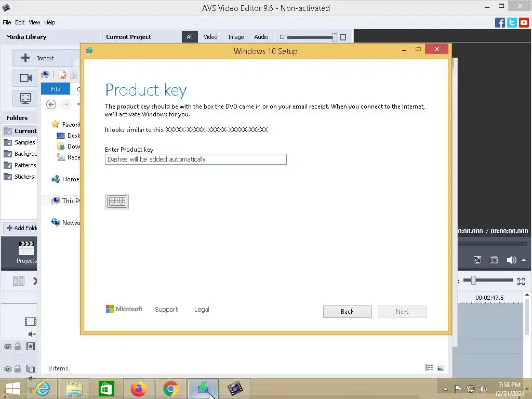The height and width of the screenshot is (399, 532).
Task: Click the detach preview window icon
Action: coord(477,260)
